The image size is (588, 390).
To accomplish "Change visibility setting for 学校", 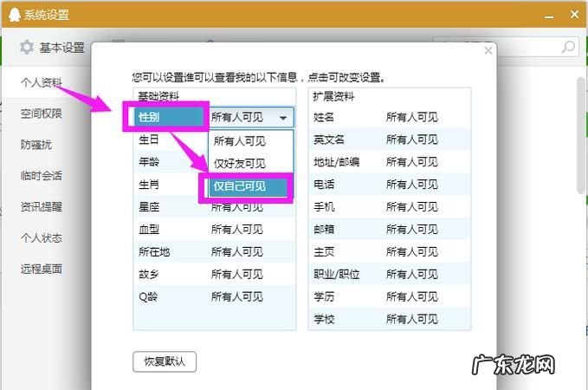I will coord(411,319).
